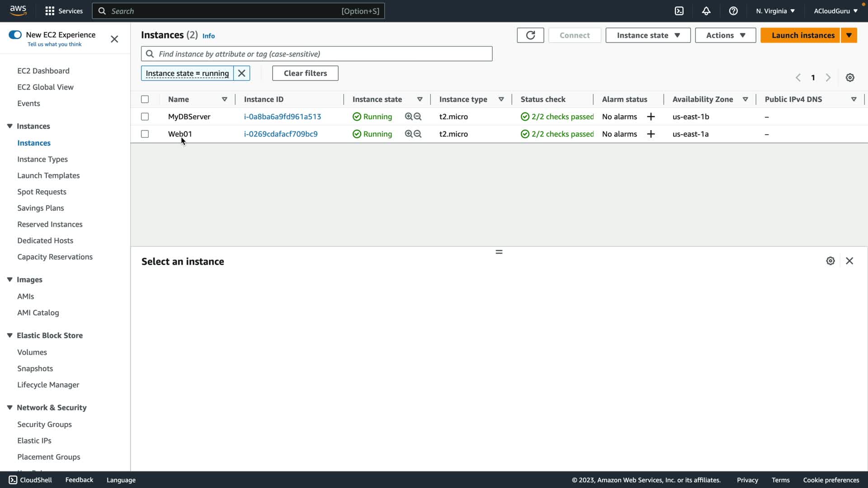This screenshot has width=868, height=488.
Task: Remove the Instance state = running filter
Action: (x=242, y=73)
